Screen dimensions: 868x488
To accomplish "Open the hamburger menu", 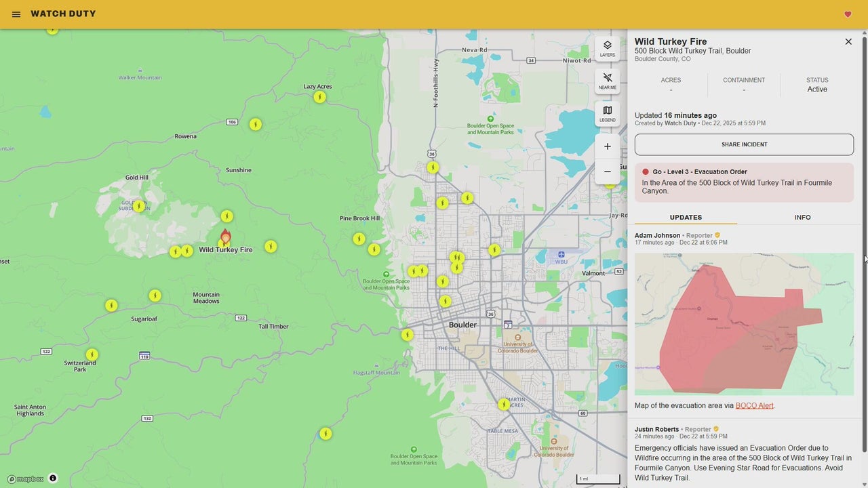I will [x=16, y=14].
